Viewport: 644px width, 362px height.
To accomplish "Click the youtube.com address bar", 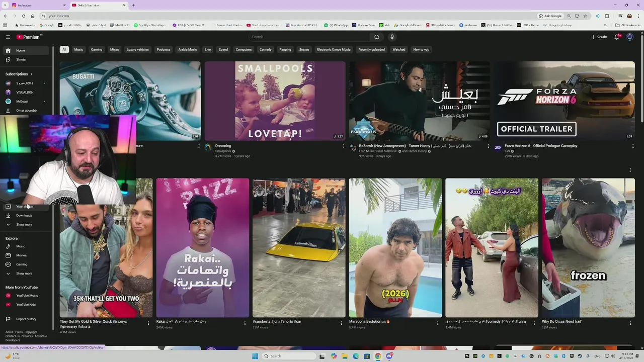I will click(x=287, y=16).
